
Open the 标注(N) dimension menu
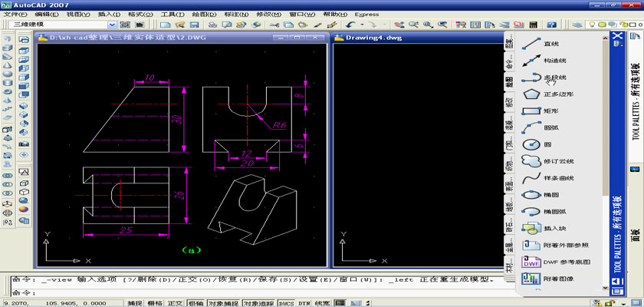coord(236,15)
